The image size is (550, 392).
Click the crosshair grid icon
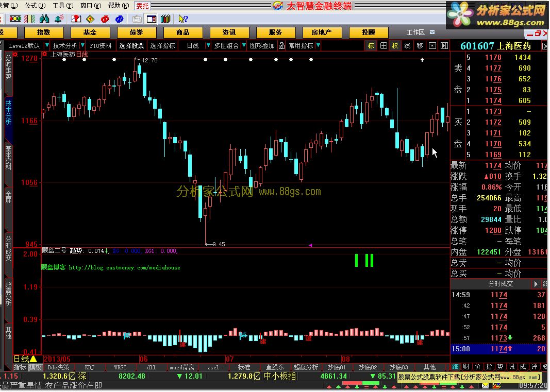(x=384, y=45)
